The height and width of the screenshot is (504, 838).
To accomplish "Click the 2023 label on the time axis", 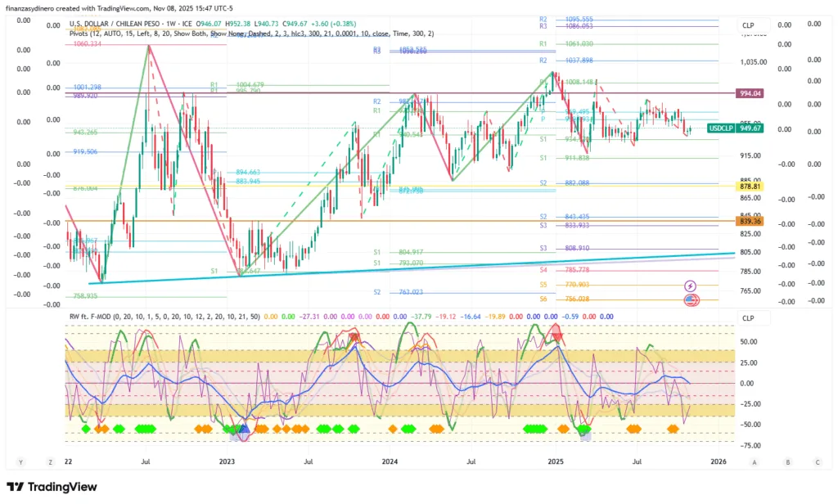I will (x=228, y=461).
